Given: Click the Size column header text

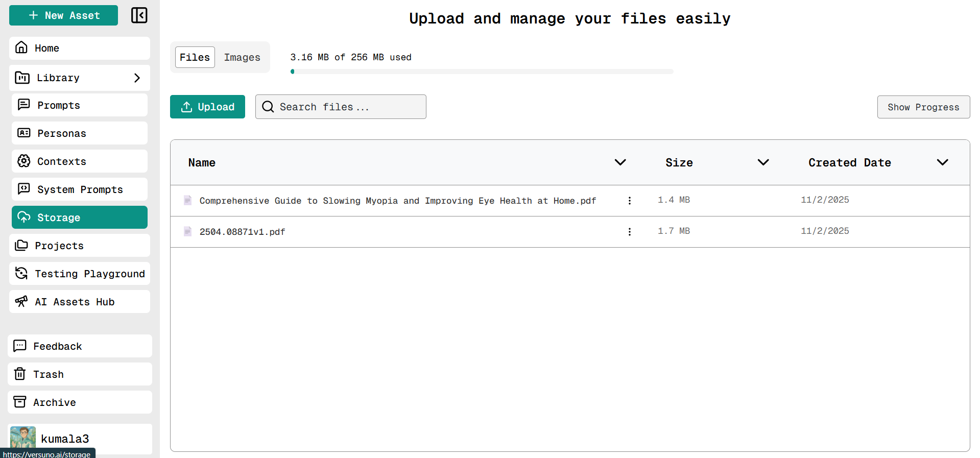Looking at the screenshot, I should tap(679, 162).
